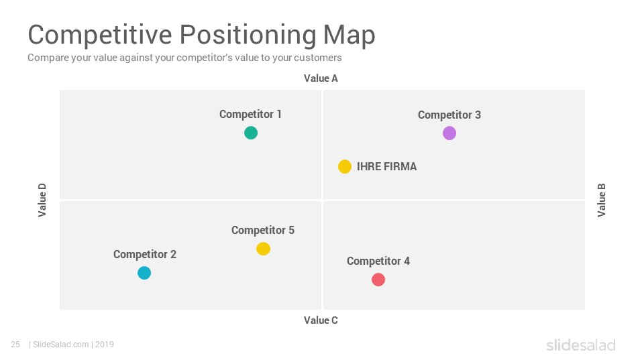Select the vertical Value D axis label
Image resolution: width=644 pixels, height=362 pixels.
(x=42, y=200)
